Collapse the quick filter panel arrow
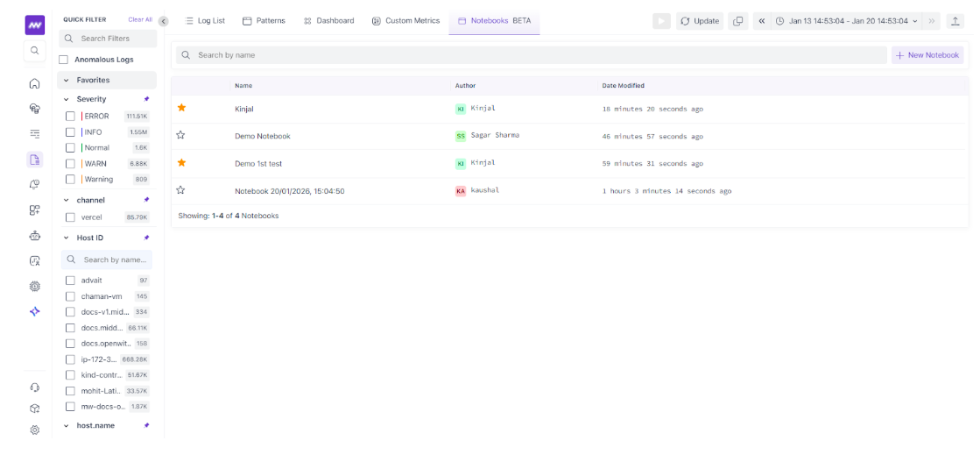Image resolution: width=980 pixels, height=469 pixels. (163, 21)
